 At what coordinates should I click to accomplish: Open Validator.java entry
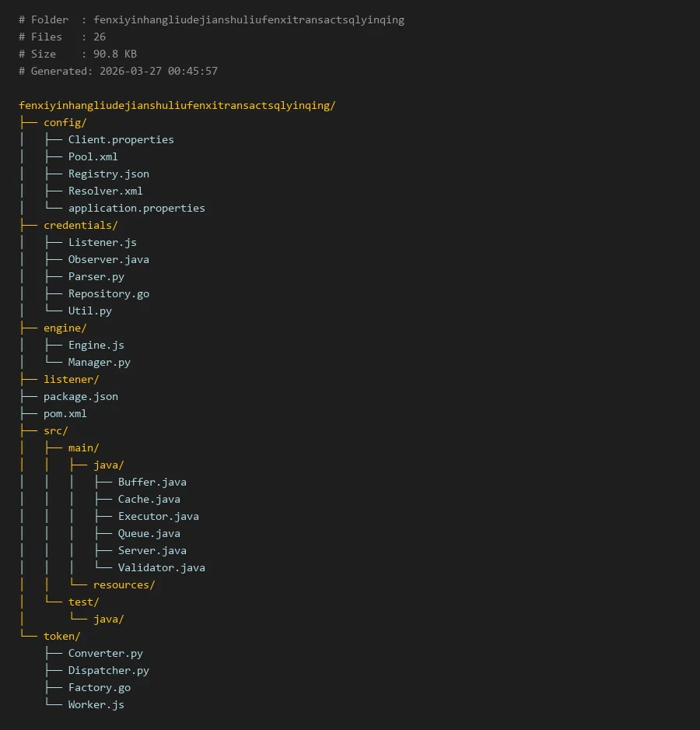click(161, 567)
